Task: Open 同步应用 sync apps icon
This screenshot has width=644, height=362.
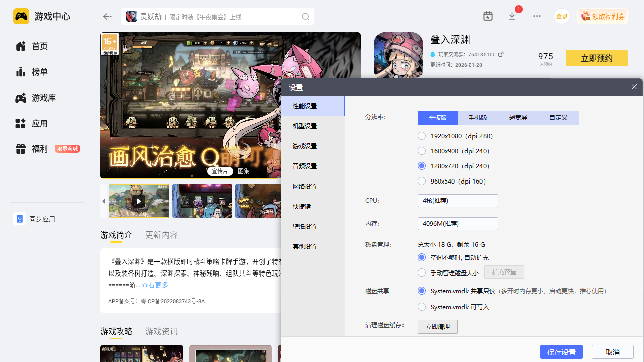Action: coord(19,219)
